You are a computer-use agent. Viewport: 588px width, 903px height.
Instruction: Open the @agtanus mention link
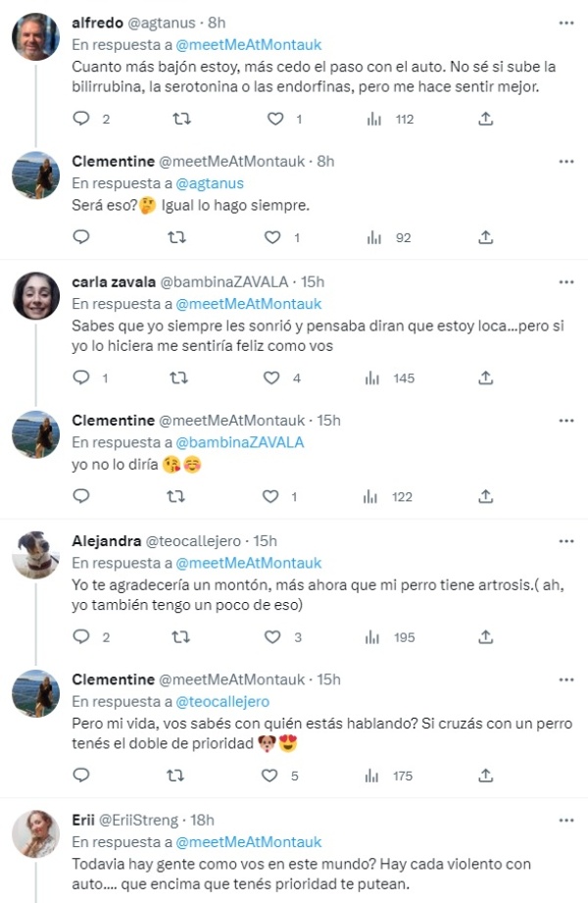[x=209, y=183]
